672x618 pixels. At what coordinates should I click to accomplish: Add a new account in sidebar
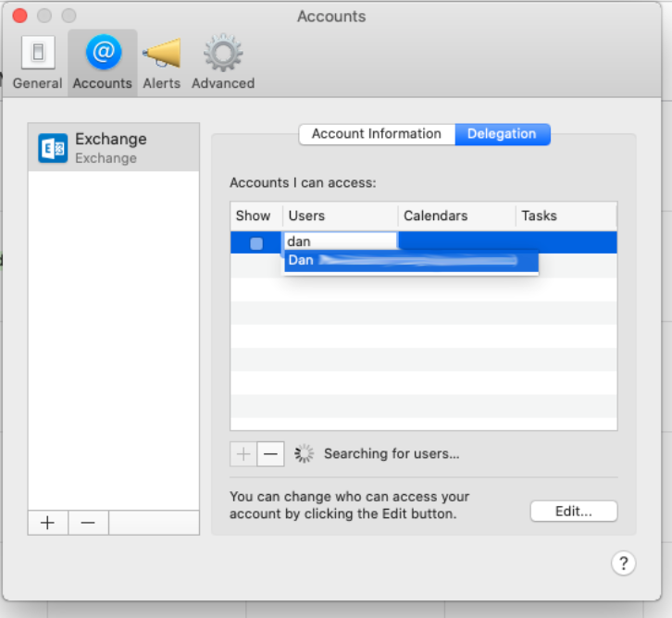tap(47, 523)
